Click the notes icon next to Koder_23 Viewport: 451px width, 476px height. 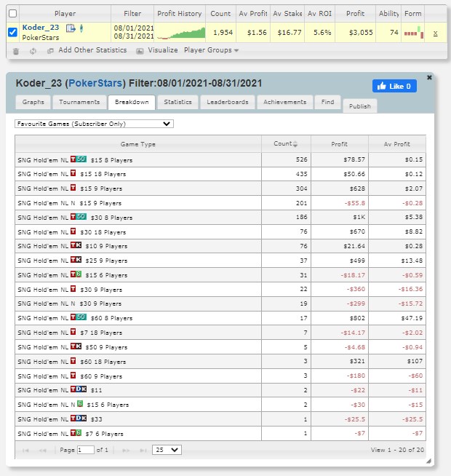point(71,28)
